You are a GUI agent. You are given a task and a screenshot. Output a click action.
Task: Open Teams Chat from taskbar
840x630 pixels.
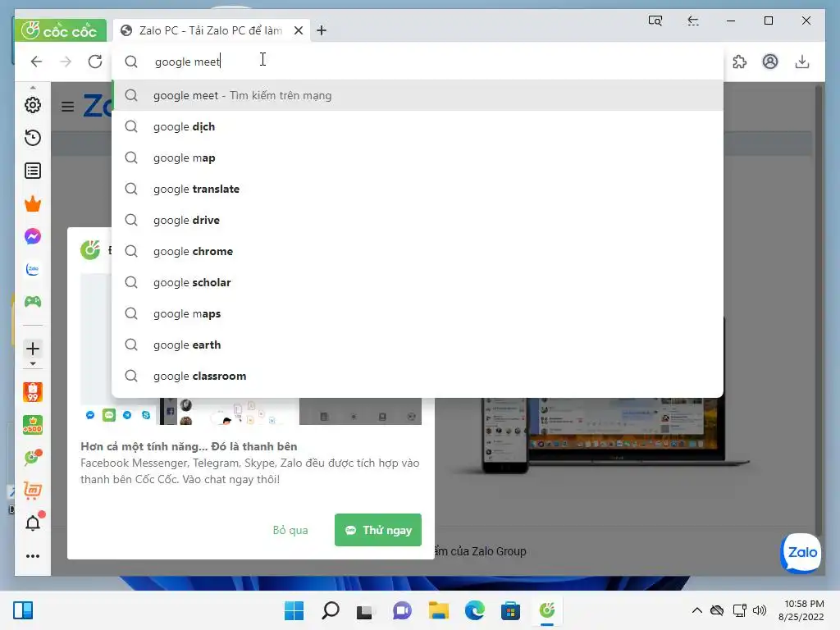[402, 610]
